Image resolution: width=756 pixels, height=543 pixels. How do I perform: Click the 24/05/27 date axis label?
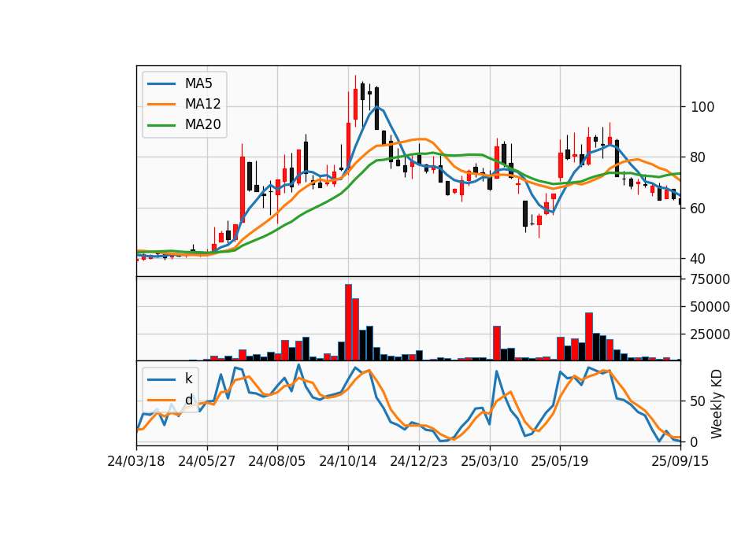click(x=207, y=461)
